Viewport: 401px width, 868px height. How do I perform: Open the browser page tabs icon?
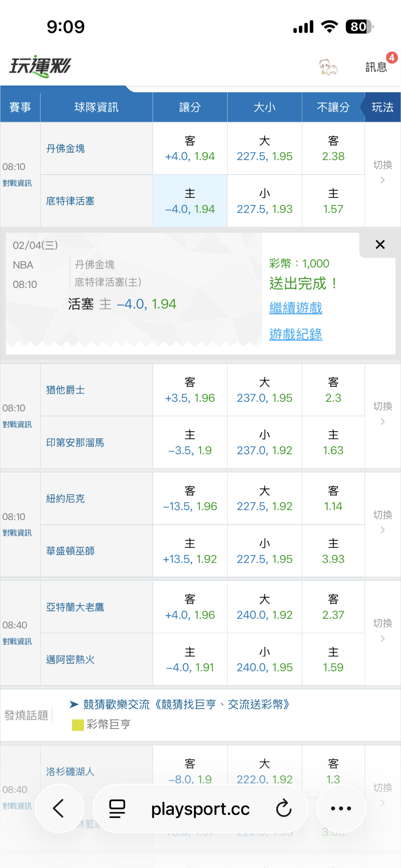point(117,808)
